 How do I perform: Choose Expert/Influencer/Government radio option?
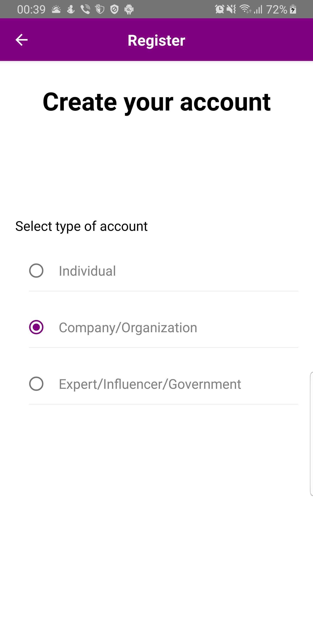36,384
